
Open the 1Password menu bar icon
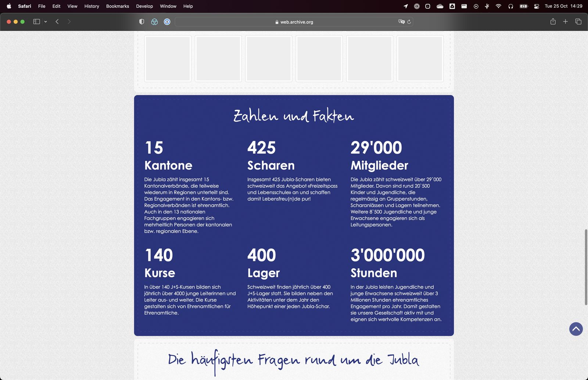(x=417, y=6)
